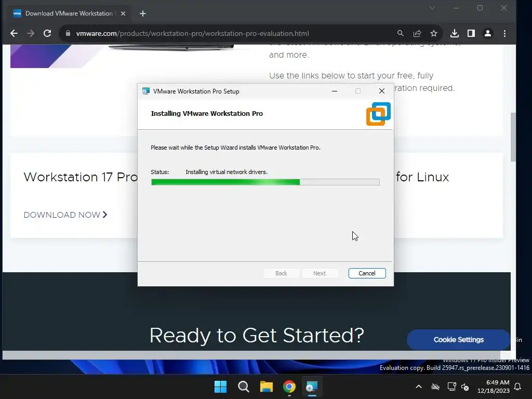Open Chrome zoom search icon in address bar

pos(401,33)
